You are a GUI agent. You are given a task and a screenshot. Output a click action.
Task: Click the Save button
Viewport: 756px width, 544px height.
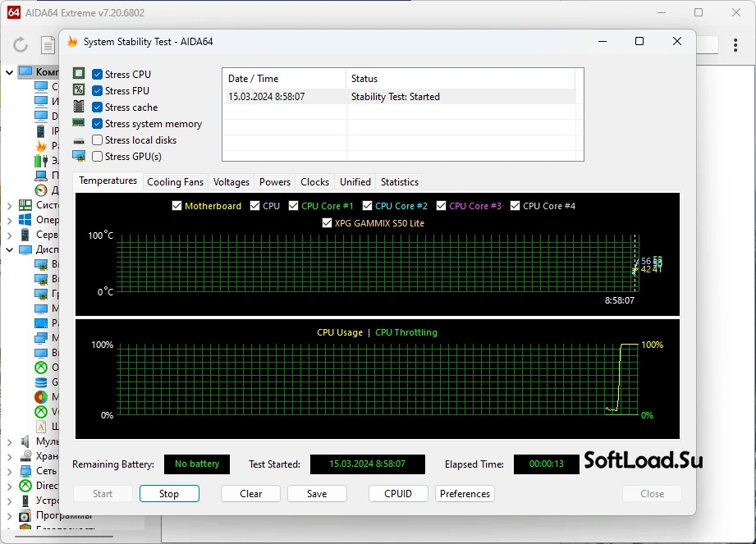317,493
